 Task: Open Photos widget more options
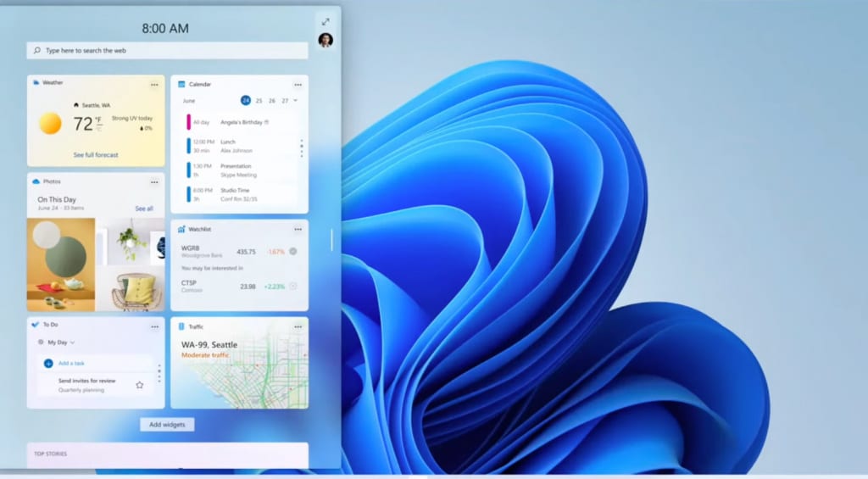click(154, 182)
